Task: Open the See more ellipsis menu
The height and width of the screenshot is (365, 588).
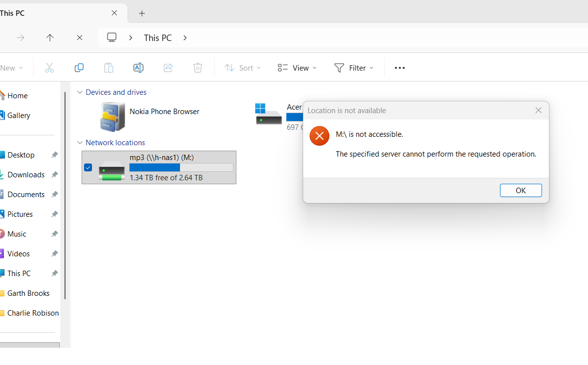Action: click(x=400, y=68)
